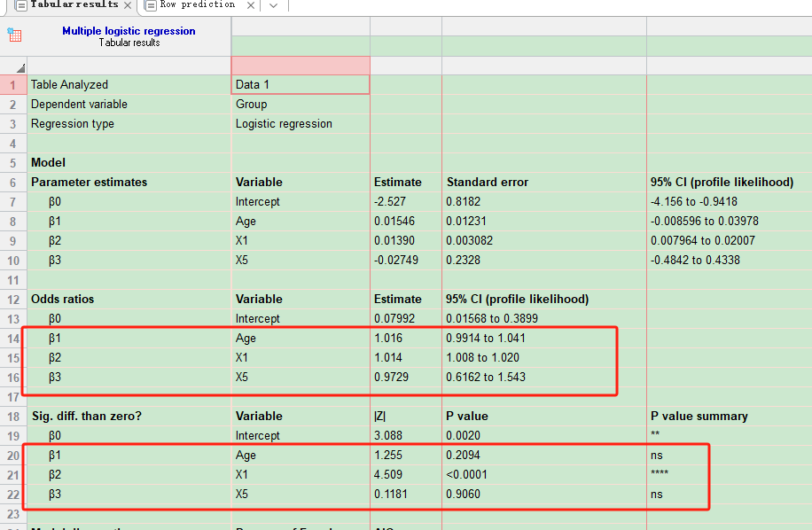The width and height of the screenshot is (812, 530).
Task: Select P value 0.9060 cell
Action: [543, 495]
